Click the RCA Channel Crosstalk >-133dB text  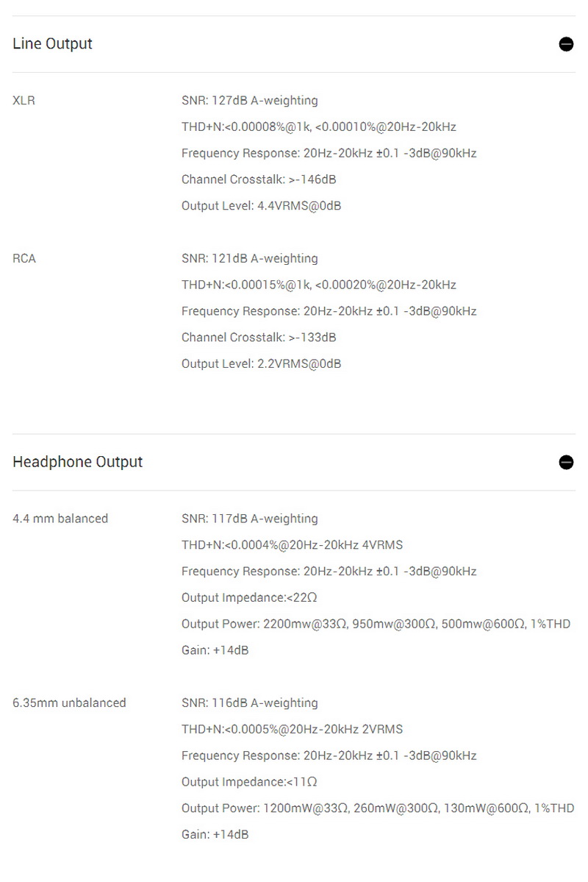coord(259,338)
